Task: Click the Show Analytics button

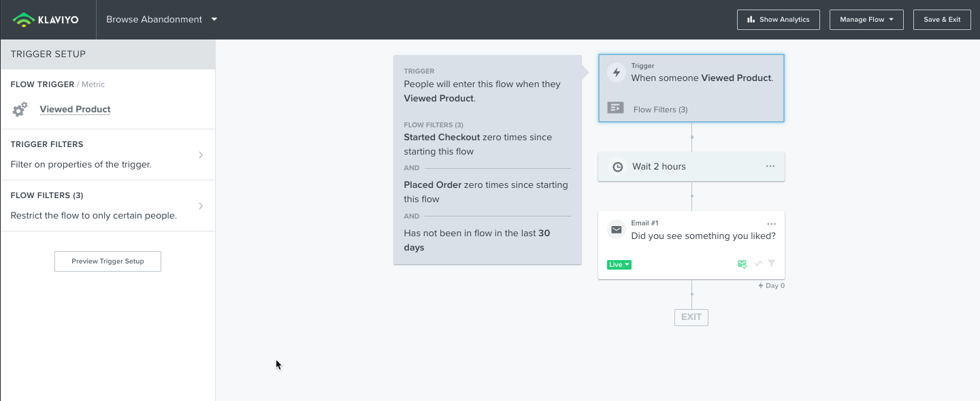Action: point(778,20)
